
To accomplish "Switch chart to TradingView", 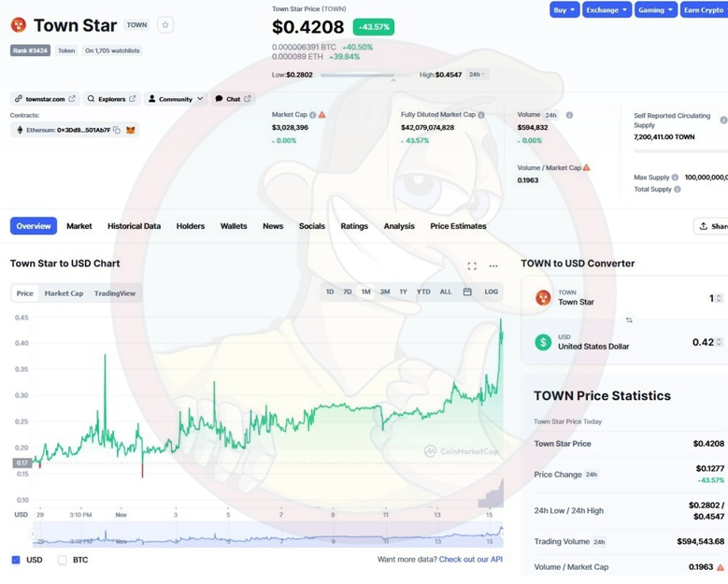I will 115,293.
